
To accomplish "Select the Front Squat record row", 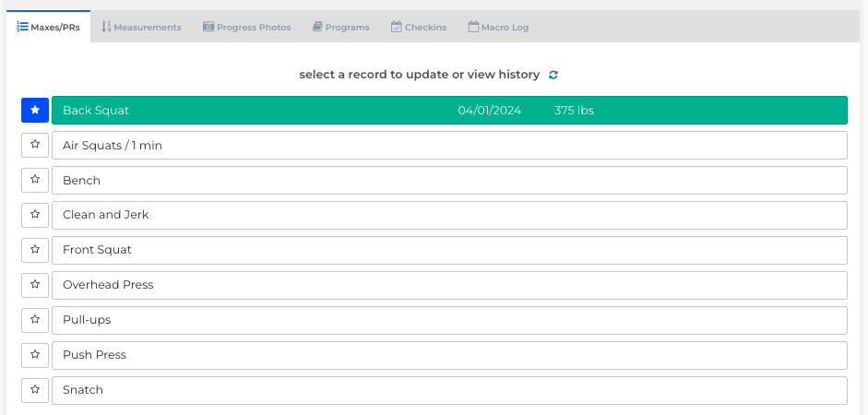I will tap(449, 250).
